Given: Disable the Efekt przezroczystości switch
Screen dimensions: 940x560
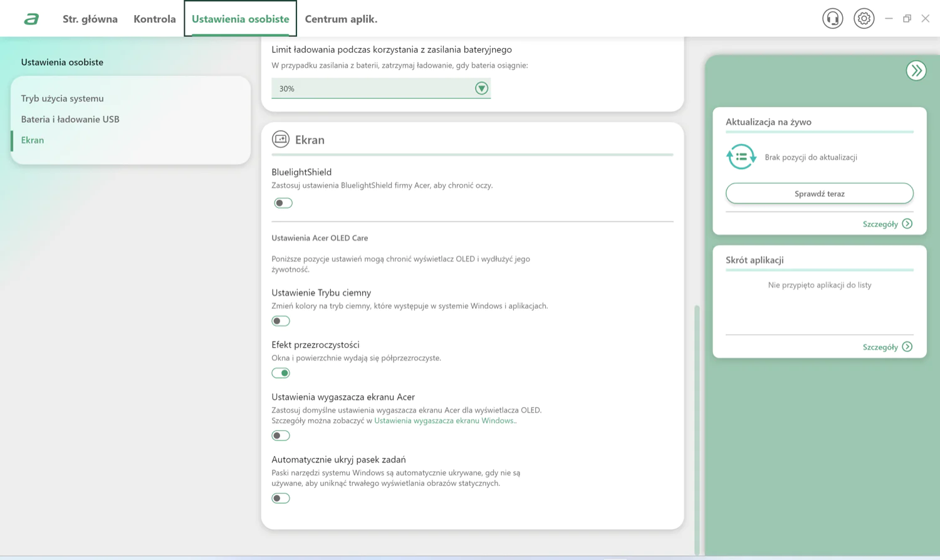Looking at the screenshot, I should click(x=281, y=373).
